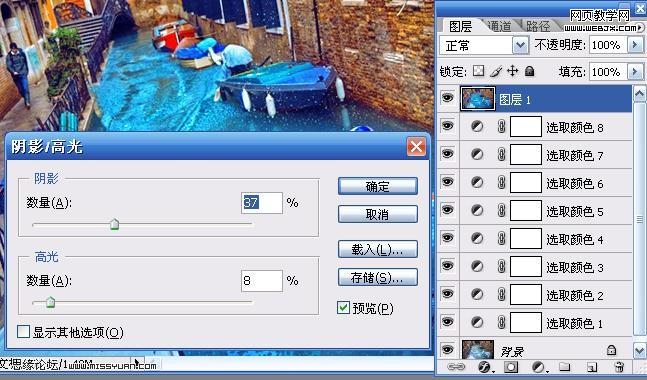Click the 取消 button
Screen dimensions: 647x380
[x=378, y=214]
